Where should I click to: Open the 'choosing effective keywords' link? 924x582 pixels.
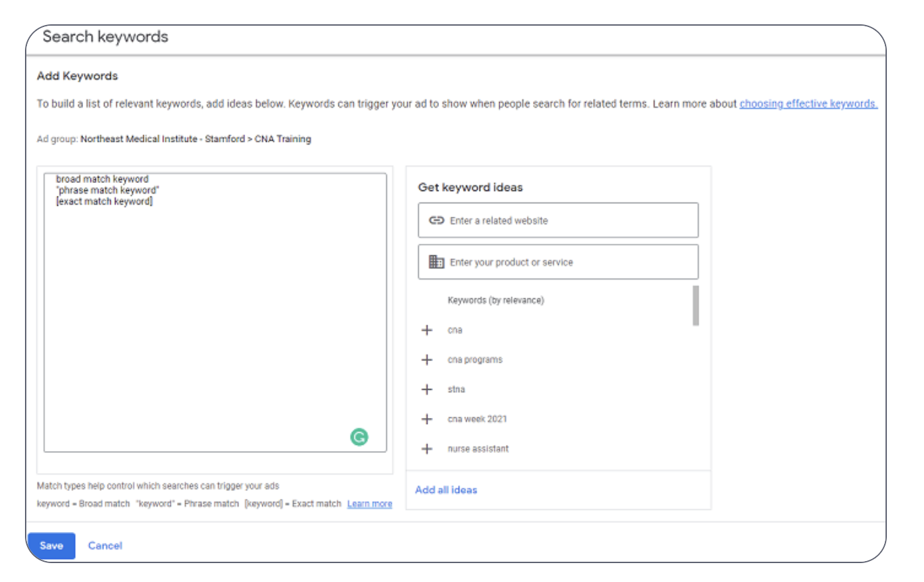[x=808, y=104]
